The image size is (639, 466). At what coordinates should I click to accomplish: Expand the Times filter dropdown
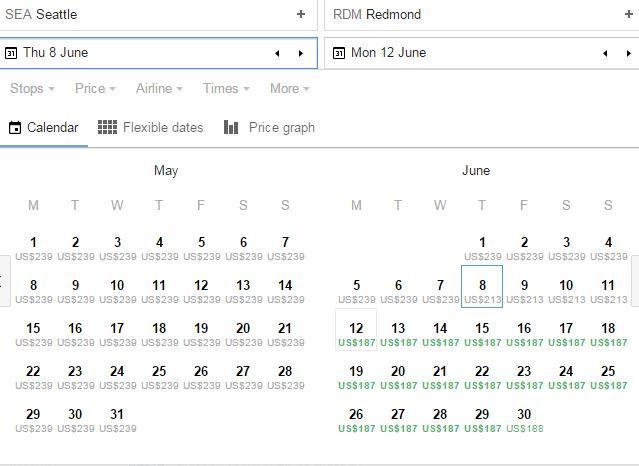click(226, 89)
